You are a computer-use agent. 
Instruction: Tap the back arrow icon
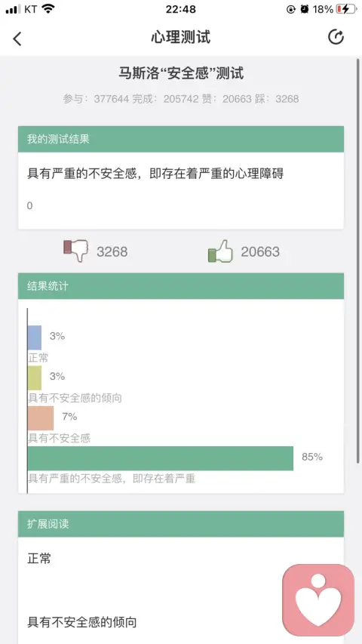(x=17, y=39)
